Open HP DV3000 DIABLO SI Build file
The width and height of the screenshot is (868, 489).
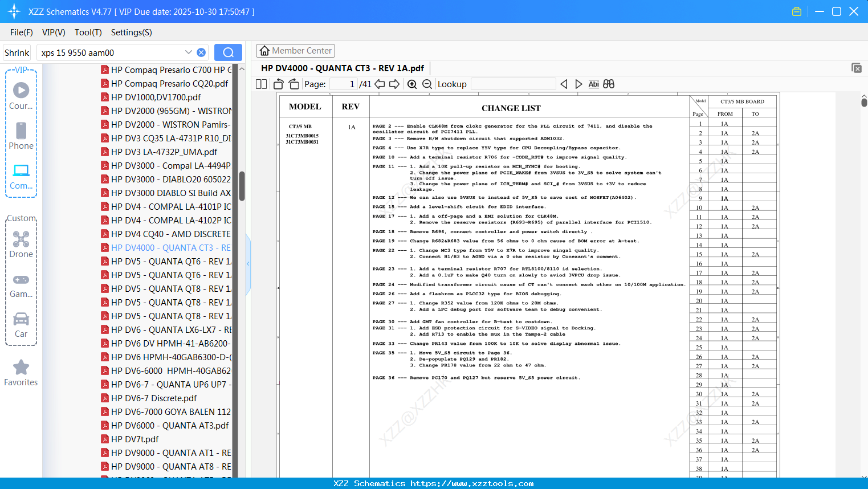tap(166, 193)
